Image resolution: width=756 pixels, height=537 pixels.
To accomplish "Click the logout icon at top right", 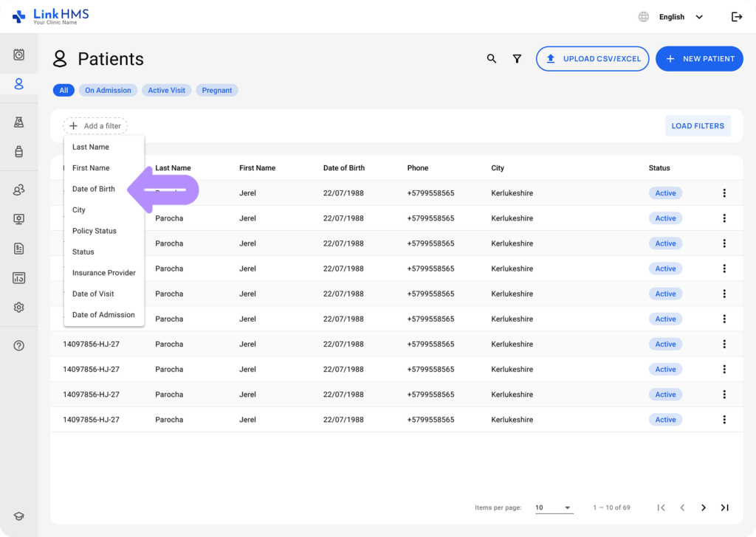I will pyautogui.click(x=737, y=16).
